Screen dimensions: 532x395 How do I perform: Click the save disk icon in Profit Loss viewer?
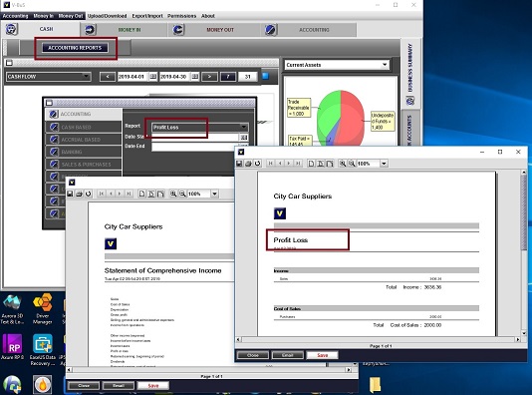pos(239,164)
